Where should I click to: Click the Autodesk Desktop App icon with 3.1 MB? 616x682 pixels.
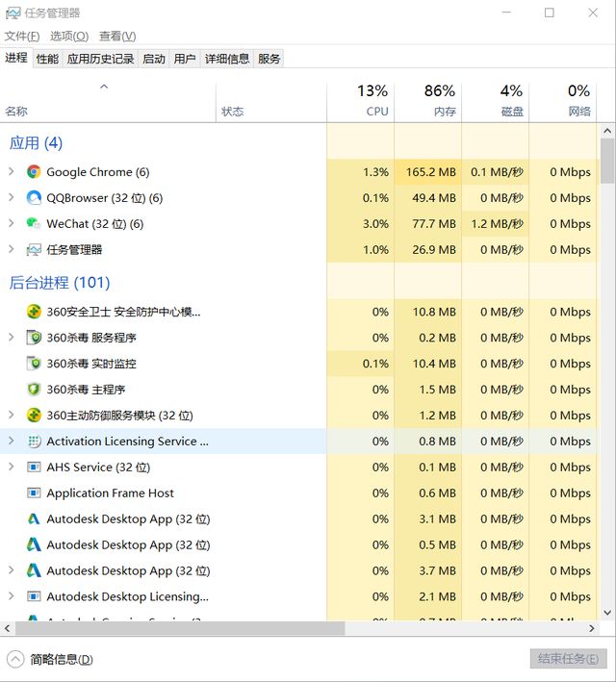pos(34,518)
